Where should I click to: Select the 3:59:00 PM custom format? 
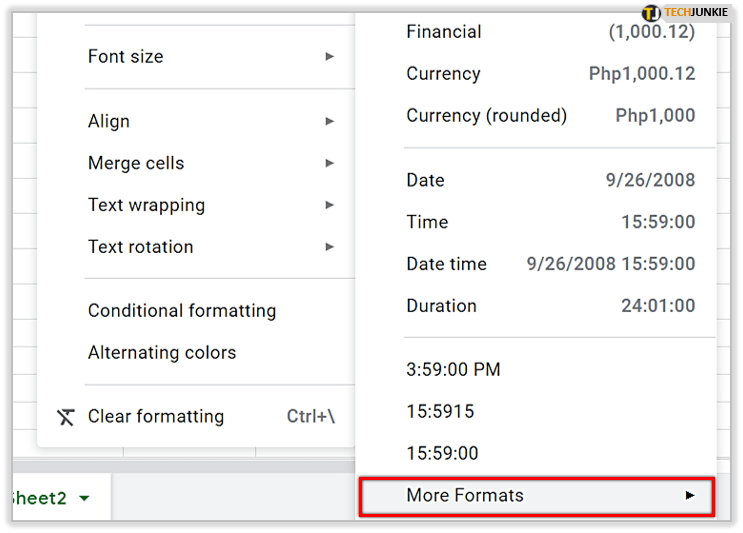click(453, 370)
